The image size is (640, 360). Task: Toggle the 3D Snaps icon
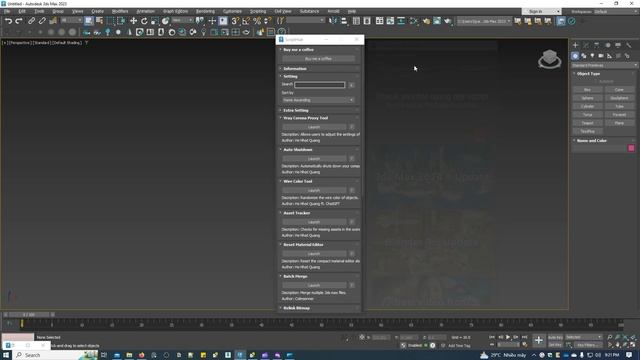[235, 21]
